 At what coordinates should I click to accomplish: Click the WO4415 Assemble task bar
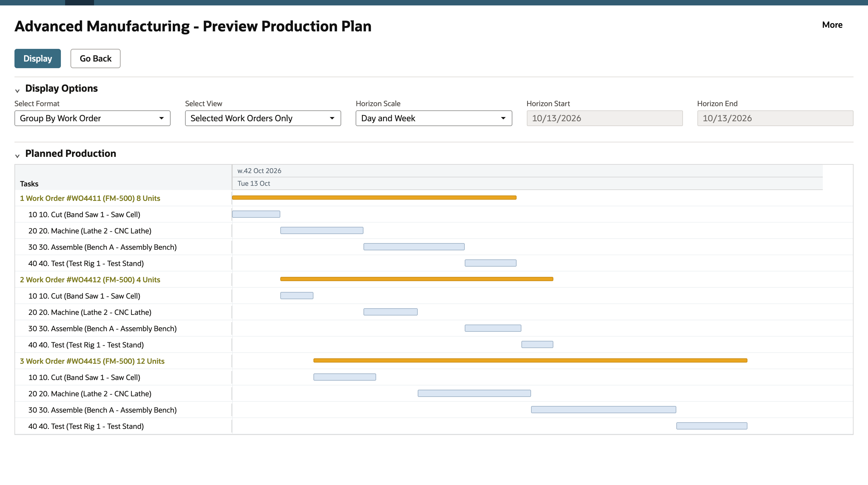point(603,410)
